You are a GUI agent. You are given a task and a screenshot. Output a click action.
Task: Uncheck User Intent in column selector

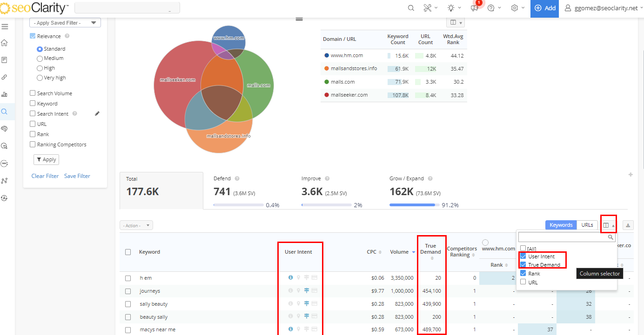tap(523, 256)
